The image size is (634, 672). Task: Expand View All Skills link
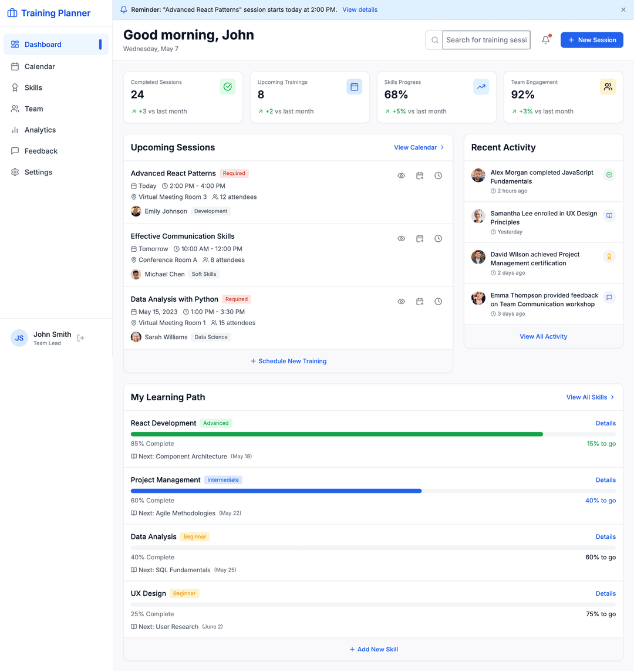point(590,397)
